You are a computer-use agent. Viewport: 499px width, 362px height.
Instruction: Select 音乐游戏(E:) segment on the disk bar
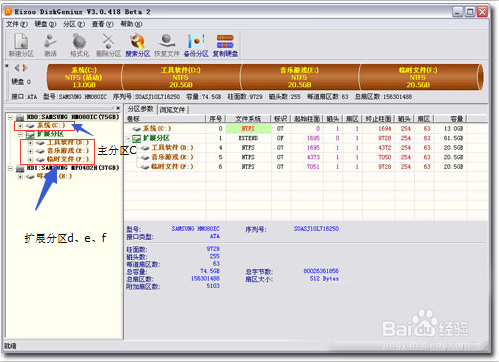300,77
